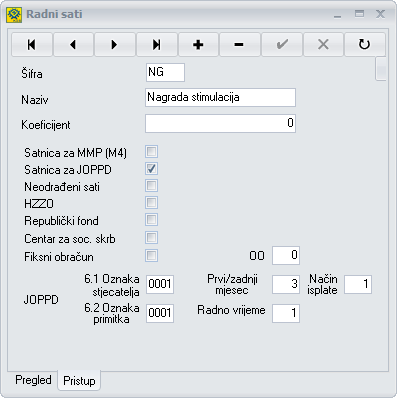Delete record with minus button
Image resolution: width=397 pixels, height=398 pixels.
(240, 44)
